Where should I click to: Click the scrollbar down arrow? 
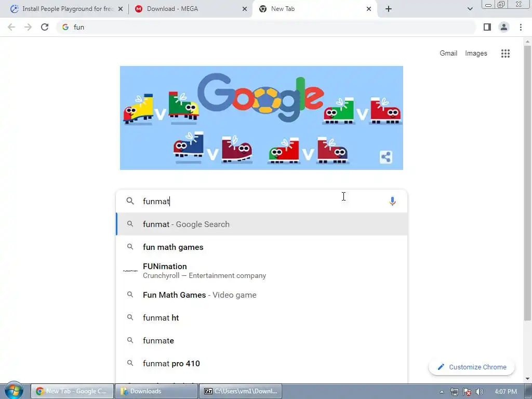tap(527, 378)
